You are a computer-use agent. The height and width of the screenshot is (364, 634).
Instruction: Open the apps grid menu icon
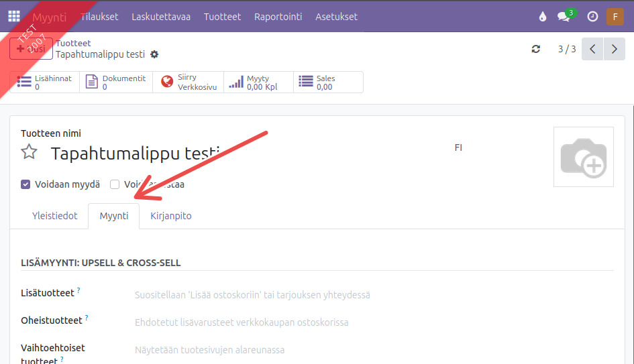pyautogui.click(x=14, y=17)
